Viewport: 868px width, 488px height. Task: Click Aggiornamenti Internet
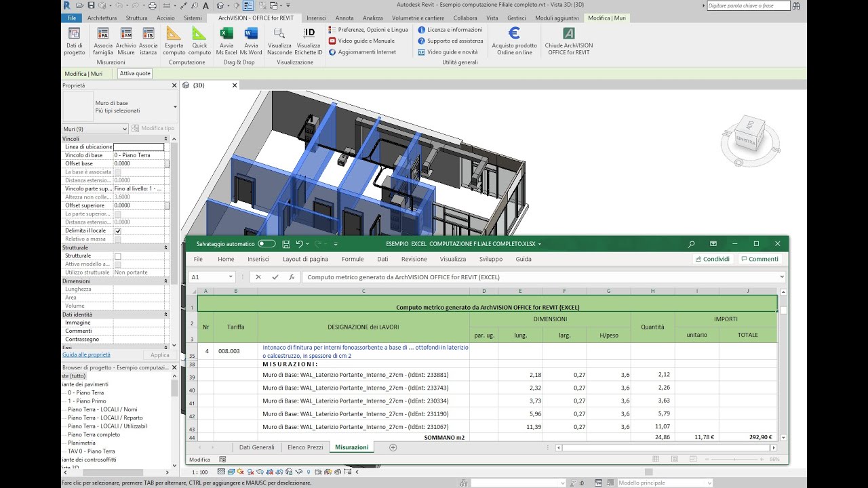tap(362, 52)
